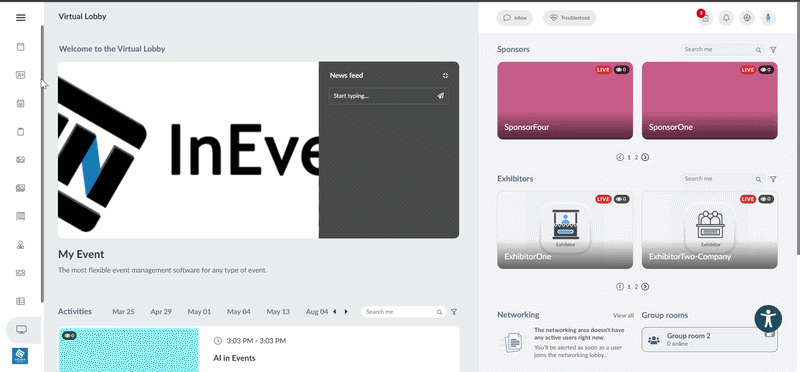Click the Activities search magnifier
The width and height of the screenshot is (800, 372).
[x=439, y=312]
